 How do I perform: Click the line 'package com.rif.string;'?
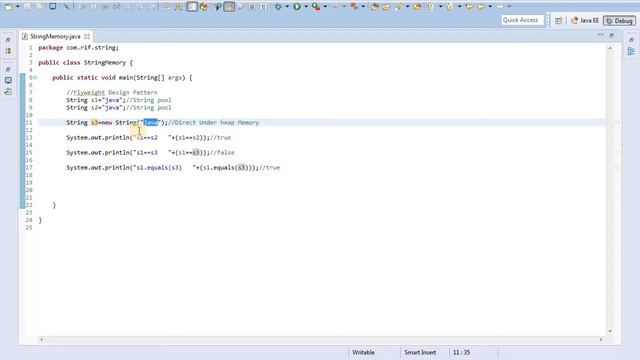click(x=78, y=48)
